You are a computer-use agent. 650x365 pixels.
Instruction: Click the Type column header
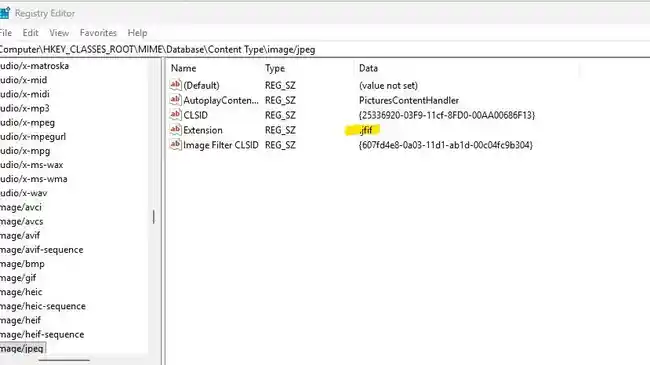pyautogui.click(x=275, y=68)
